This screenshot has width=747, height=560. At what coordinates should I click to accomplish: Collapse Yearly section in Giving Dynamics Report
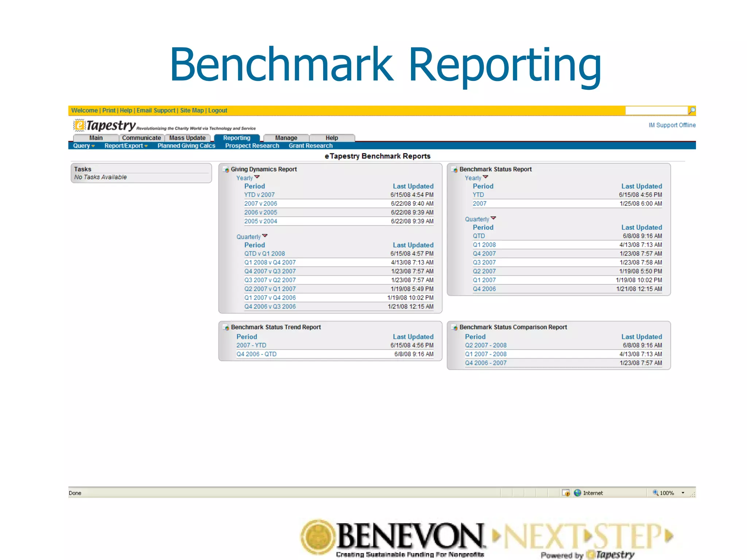[257, 177]
